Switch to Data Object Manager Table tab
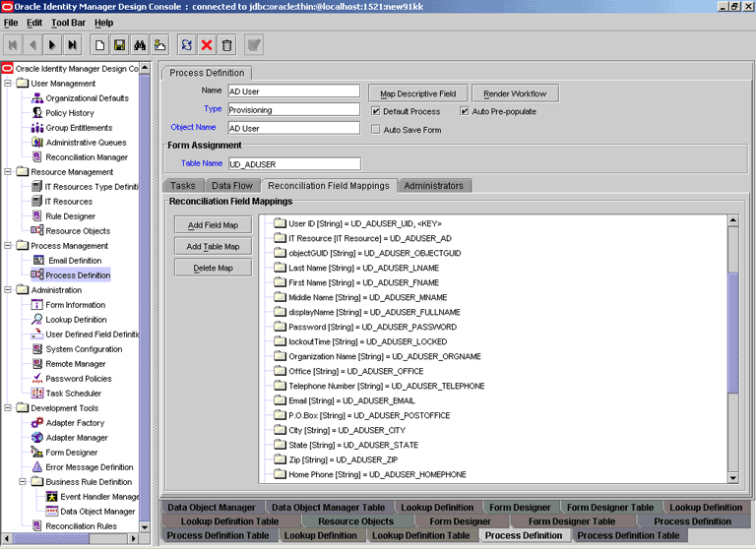The height and width of the screenshot is (549, 756). click(x=329, y=508)
